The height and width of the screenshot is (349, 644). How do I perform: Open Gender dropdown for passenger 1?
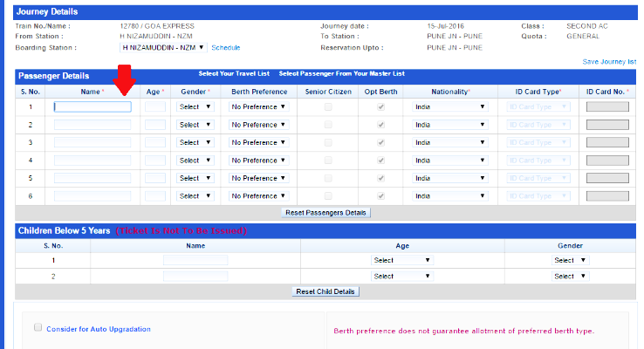click(195, 107)
